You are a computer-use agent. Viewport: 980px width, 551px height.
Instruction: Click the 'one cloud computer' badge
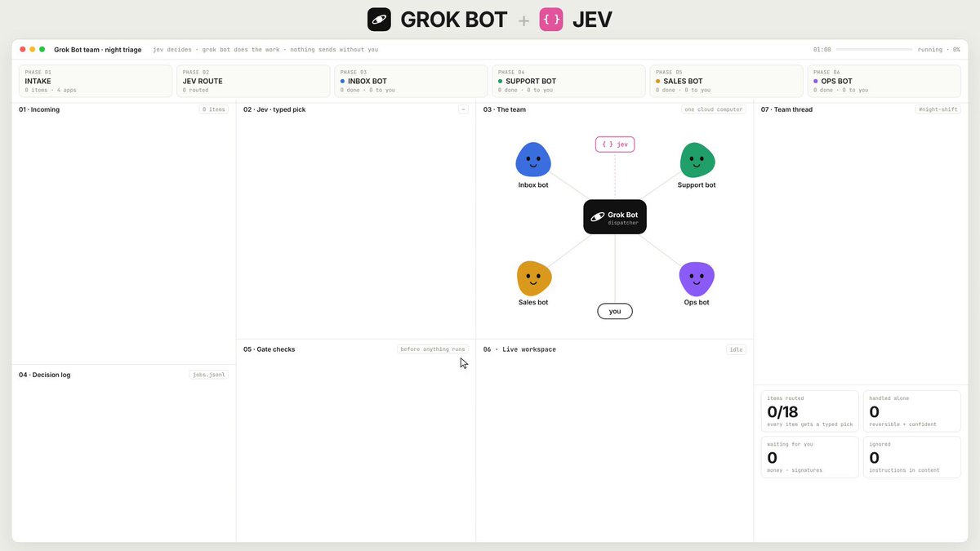[x=714, y=109]
